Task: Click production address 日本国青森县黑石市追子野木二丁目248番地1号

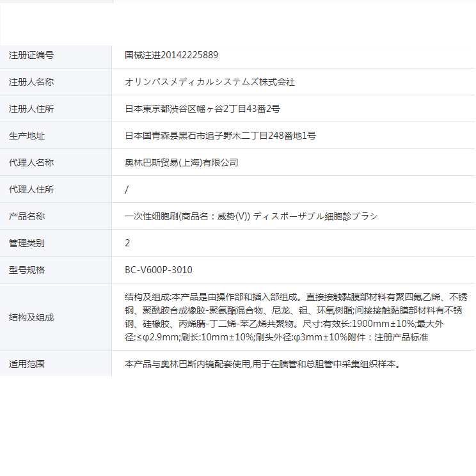Action: pyautogui.click(x=220, y=136)
